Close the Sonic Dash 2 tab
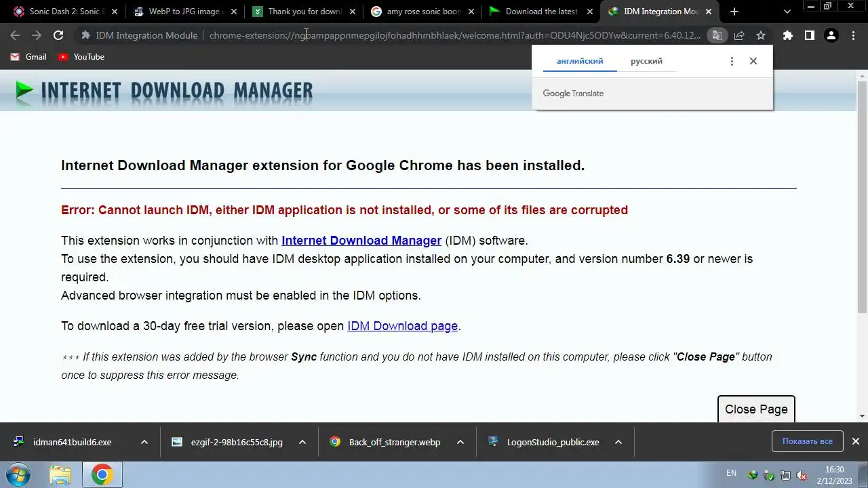 click(x=114, y=12)
